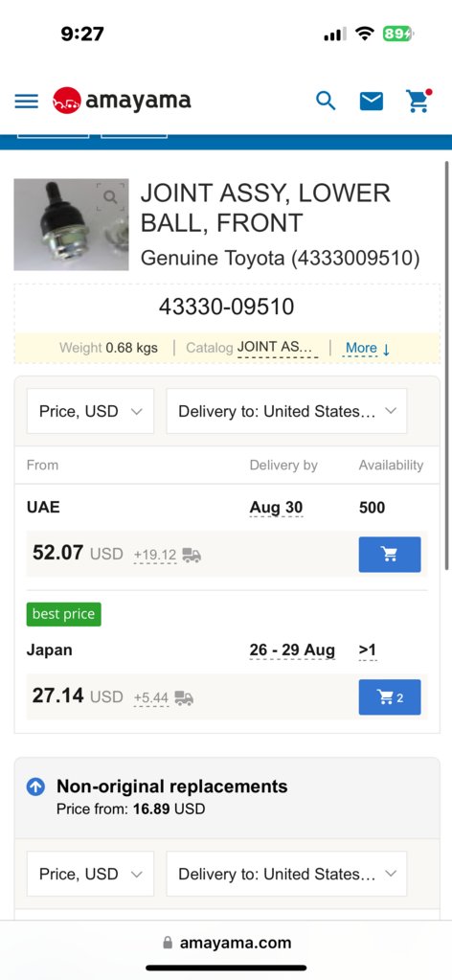The image size is (452, 980).
Task: Show UAE shipping cost +19.12
Action: coord(167,555)
